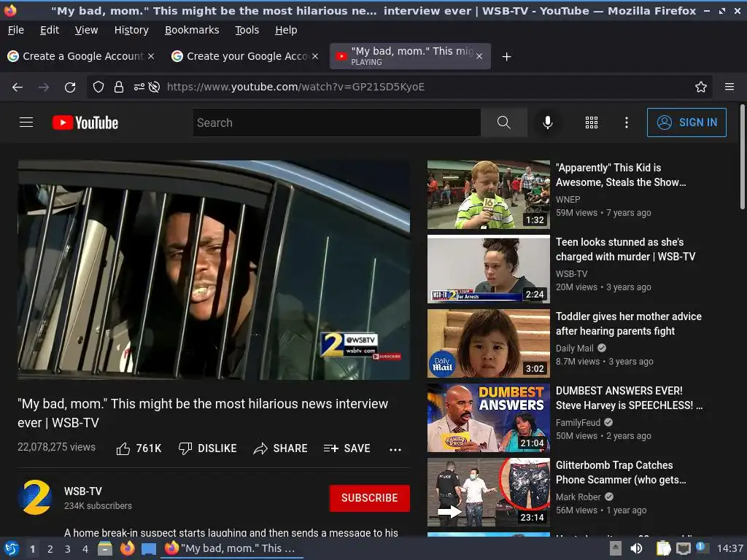
Task: Click the search magnifier button
Action: (503, 122)
